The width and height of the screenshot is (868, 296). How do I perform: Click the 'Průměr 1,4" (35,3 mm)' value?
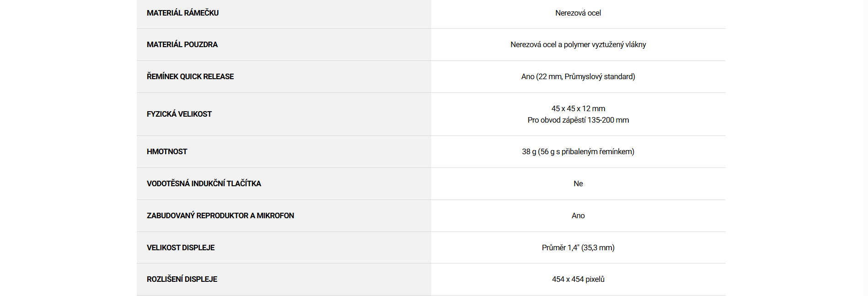pos(578,248)
